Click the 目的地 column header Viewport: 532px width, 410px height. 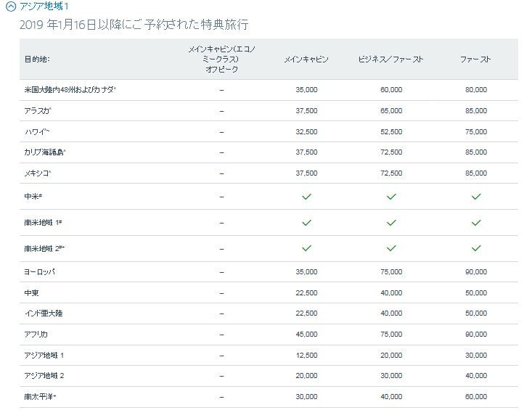37,59
